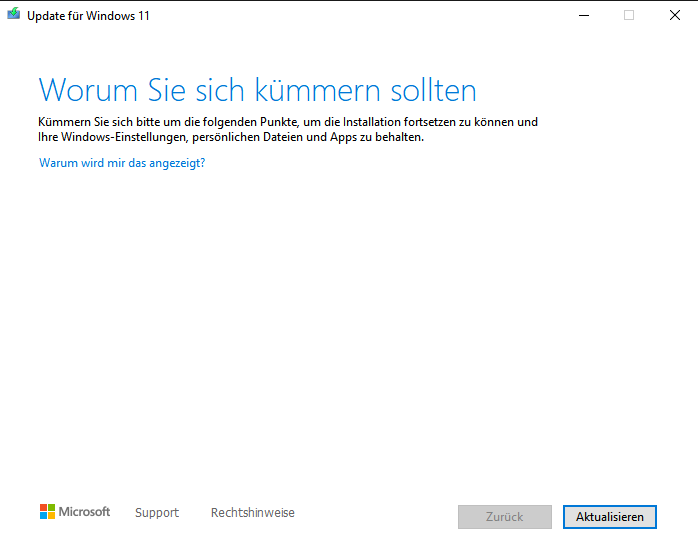Minimize the Update für Windows 11 window

pos(584,16)
